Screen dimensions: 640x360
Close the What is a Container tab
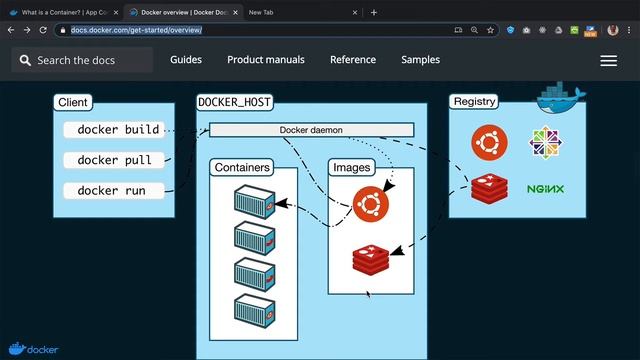tap(116, 13)
